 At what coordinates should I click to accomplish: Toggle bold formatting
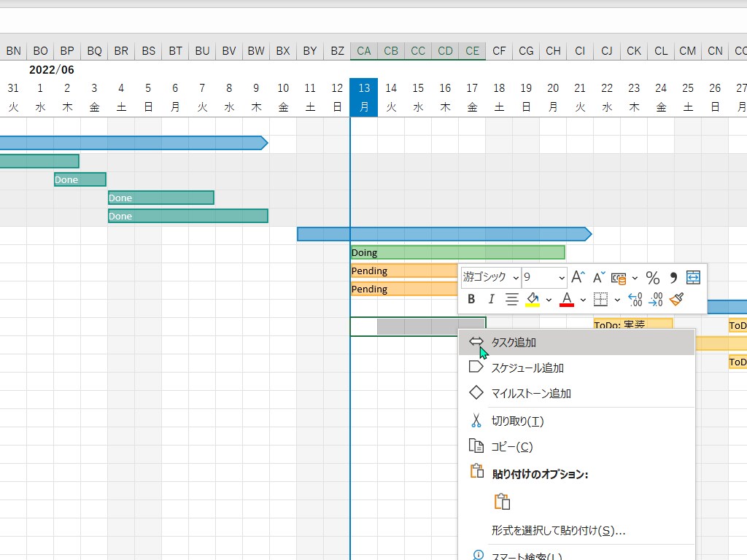tap(471, 299)
